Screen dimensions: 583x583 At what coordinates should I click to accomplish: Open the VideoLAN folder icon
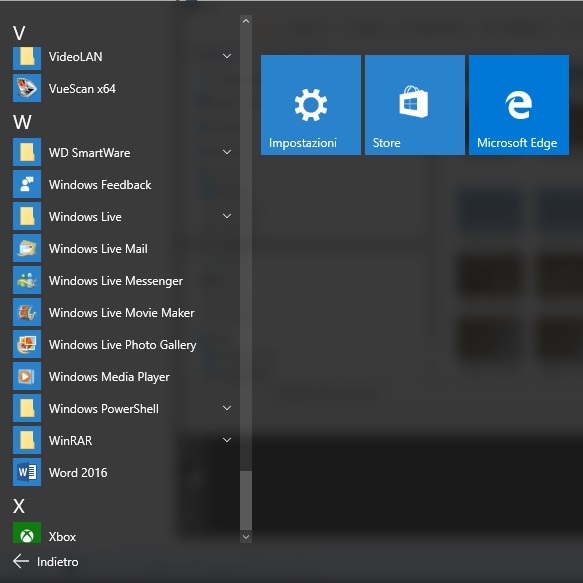(x=27, y=58)
